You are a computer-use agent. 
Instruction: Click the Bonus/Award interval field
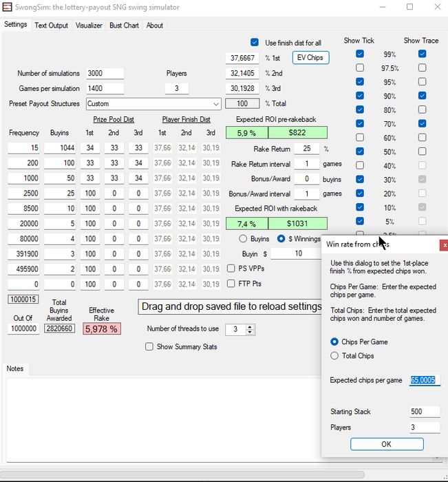pyautogui.click(x=307, y=194)
